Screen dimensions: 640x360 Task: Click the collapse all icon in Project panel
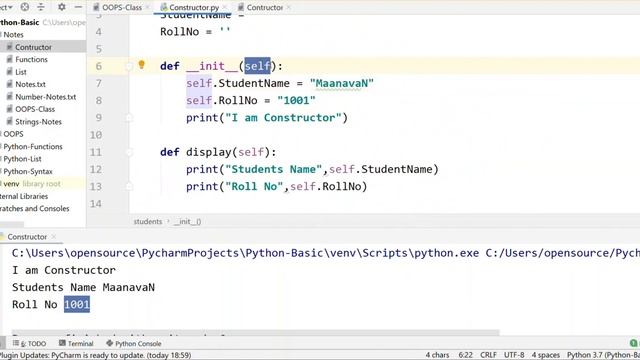41,7
